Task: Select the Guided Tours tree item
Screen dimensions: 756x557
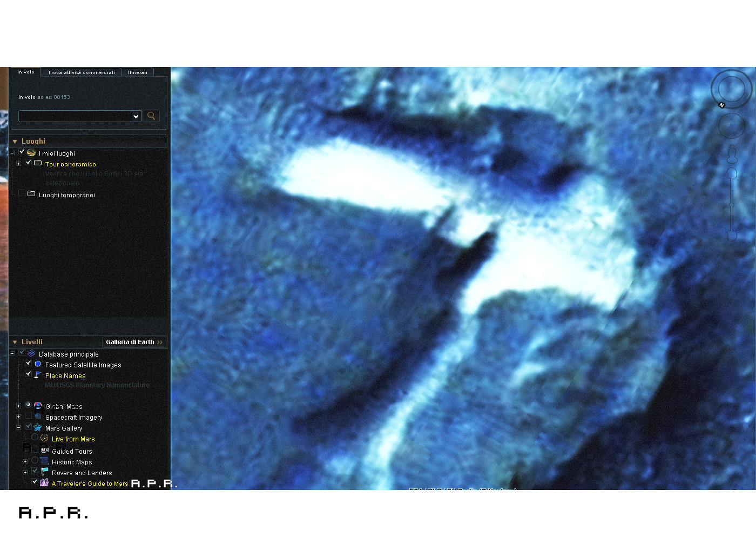Action: click(72, 452)
